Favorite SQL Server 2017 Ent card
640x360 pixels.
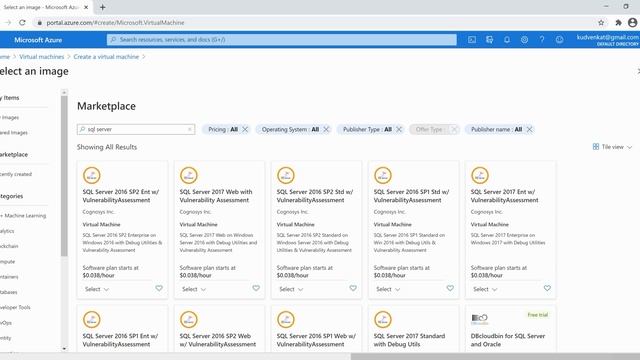[x=547, y=288]
